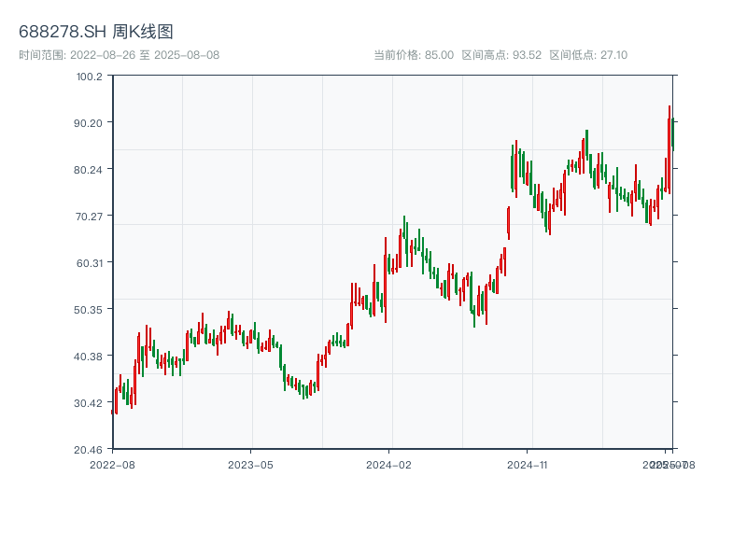Click the x-axis label 2022-08
Image resolution: width=747 pixels, height=560 pixels.
(112, 465)
